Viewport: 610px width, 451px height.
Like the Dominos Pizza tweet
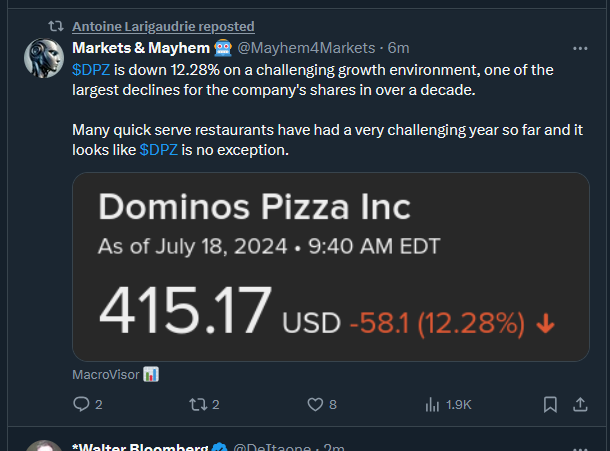[x=316, y=405]
